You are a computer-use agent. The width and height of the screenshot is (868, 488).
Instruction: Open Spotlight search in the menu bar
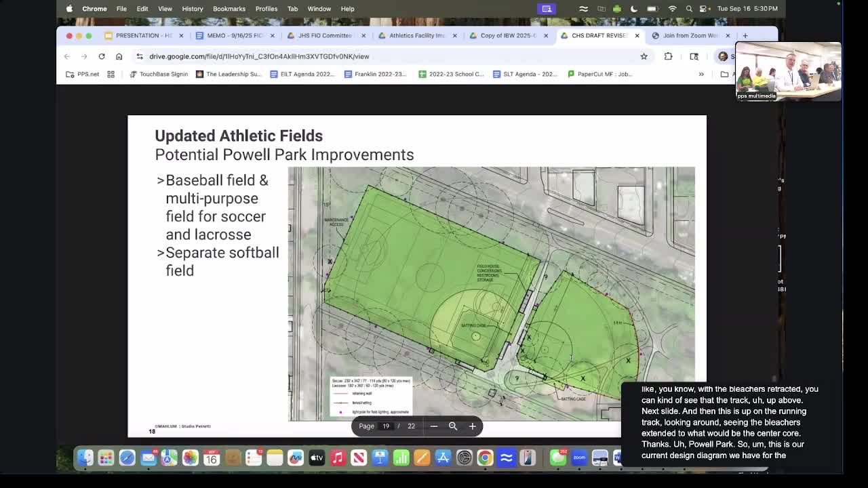click(x=689, y=9)
